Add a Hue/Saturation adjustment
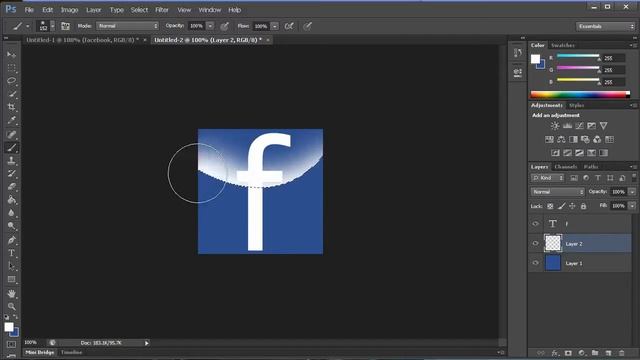The width and height of the screenshot is (640, 360). coord(549,140)
